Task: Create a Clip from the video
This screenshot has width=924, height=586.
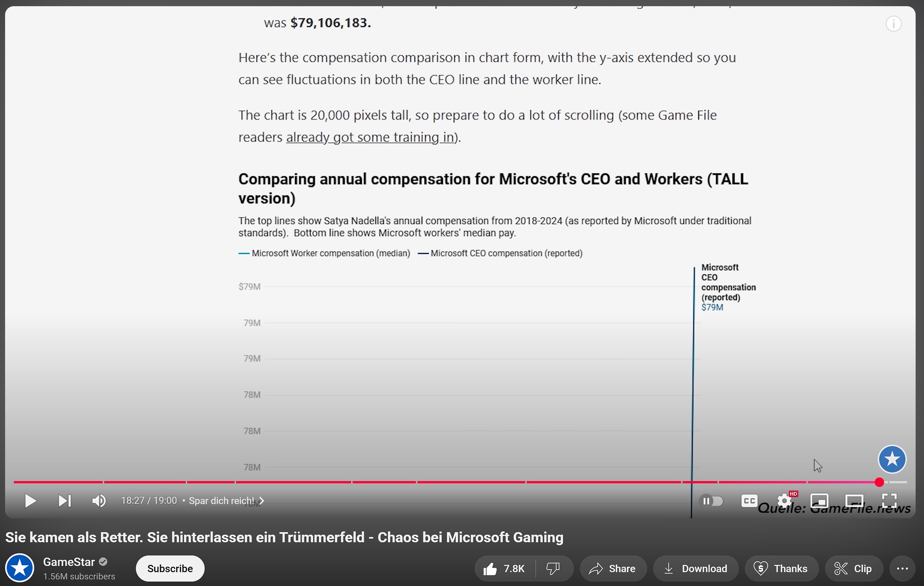Action: [853, 569]
